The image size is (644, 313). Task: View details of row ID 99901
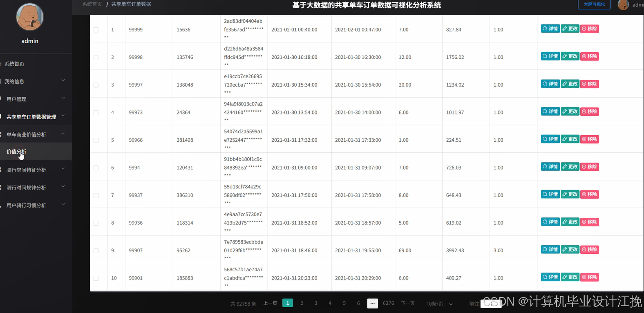[x=550, y=277]
